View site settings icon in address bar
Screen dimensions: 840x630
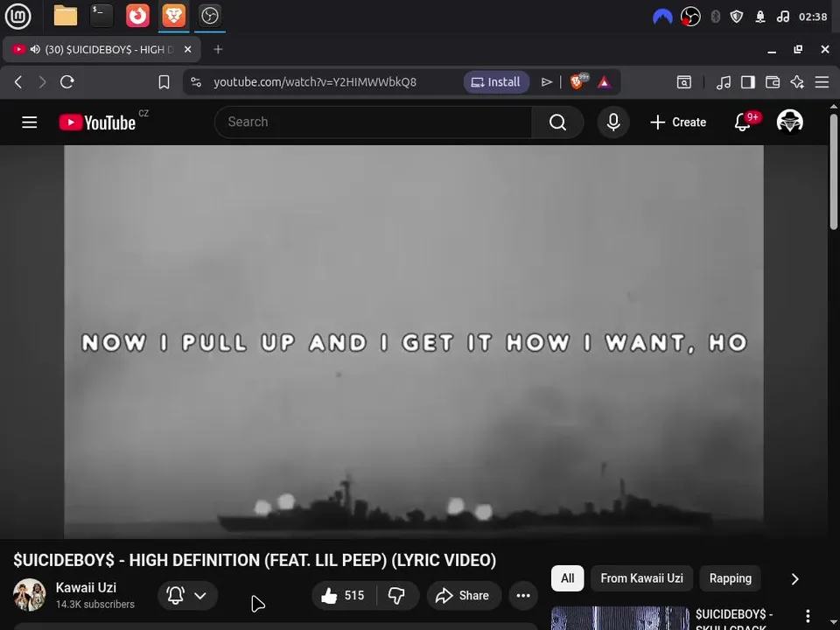pyautogui.click(x=196, y=82)
